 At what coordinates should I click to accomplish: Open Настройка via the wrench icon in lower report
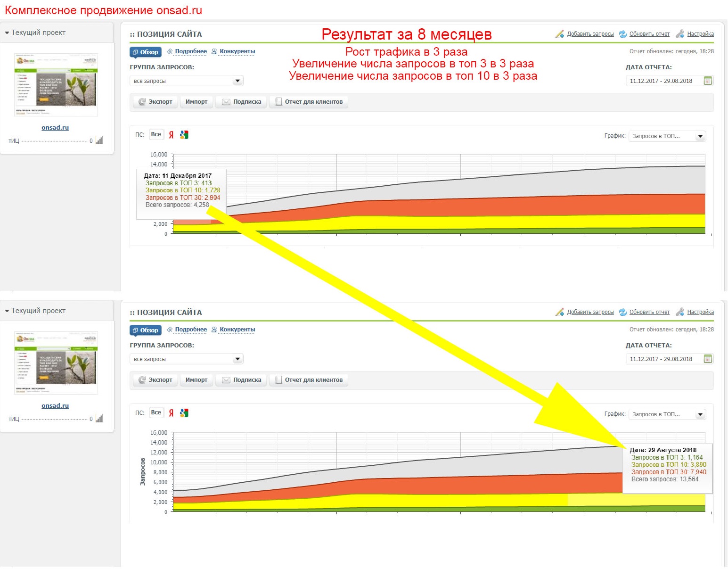tap(680, 312)
